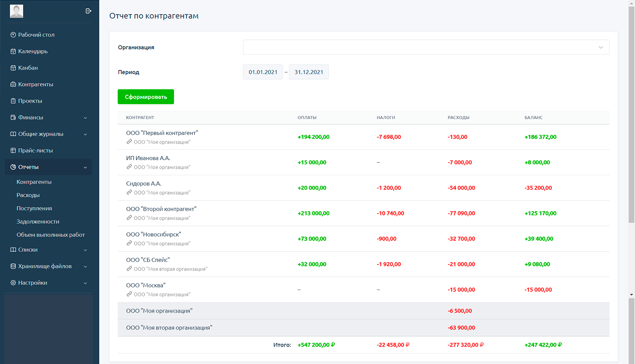
Task: Collapse the Отчеты menu section
Action: click(49, 167)
